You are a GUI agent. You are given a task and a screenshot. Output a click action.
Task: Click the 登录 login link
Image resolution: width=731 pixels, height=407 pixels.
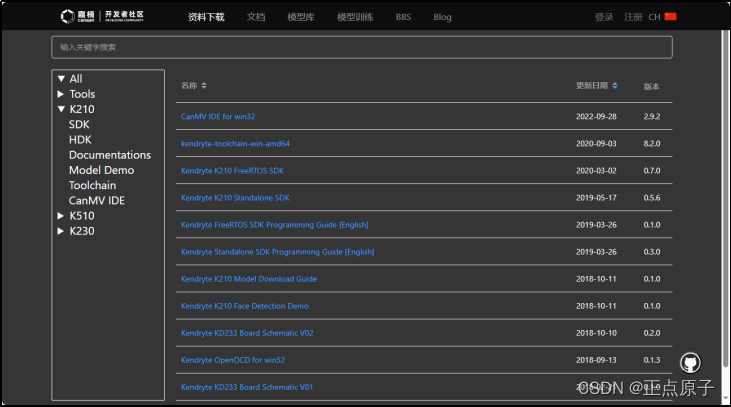pos(604,17)
